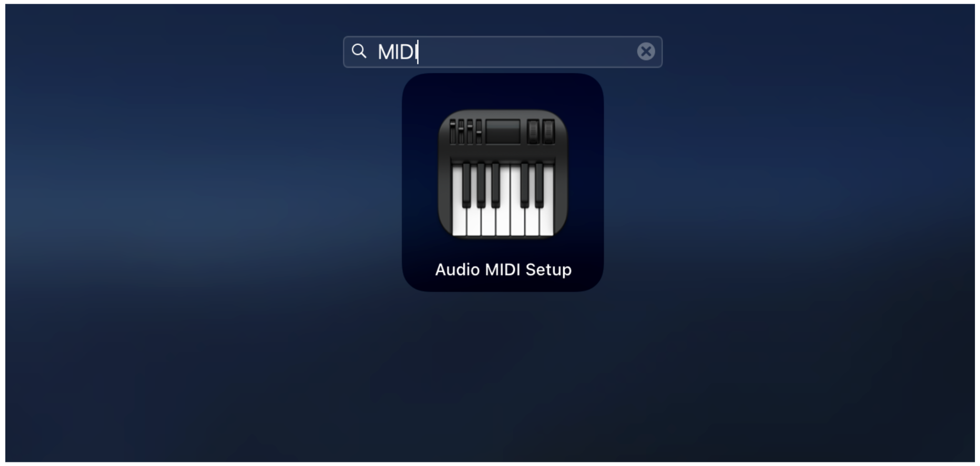This screenshot has width=980, height=466.
Task: Click the pitch wheels on the keyboard icon
Action: (540, 132)
